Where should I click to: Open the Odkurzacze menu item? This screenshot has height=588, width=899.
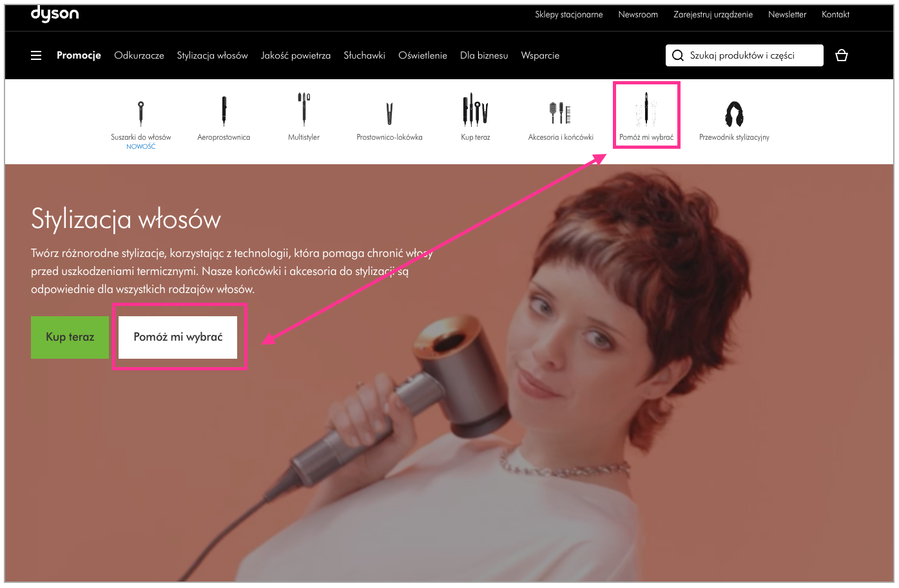point(139,55)
